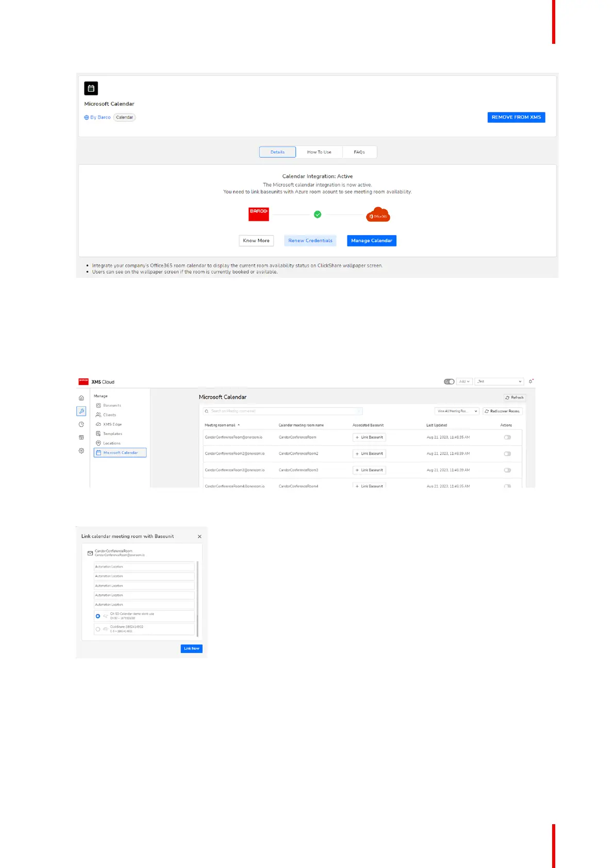Viewport: 614px width, 868px height.
Task: Click the globe icon next to By Barco
Action: click(x=87, y=118)
